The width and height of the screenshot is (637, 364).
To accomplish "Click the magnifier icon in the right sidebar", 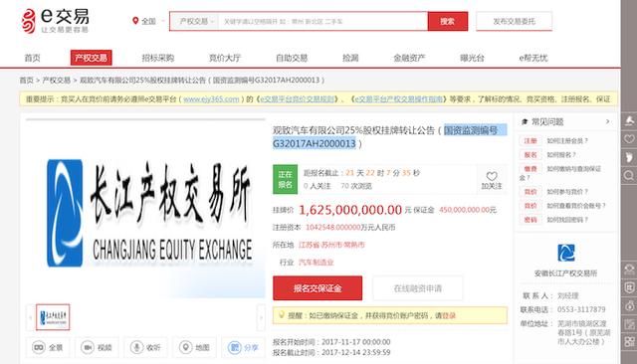I will [x=629, y=175].
